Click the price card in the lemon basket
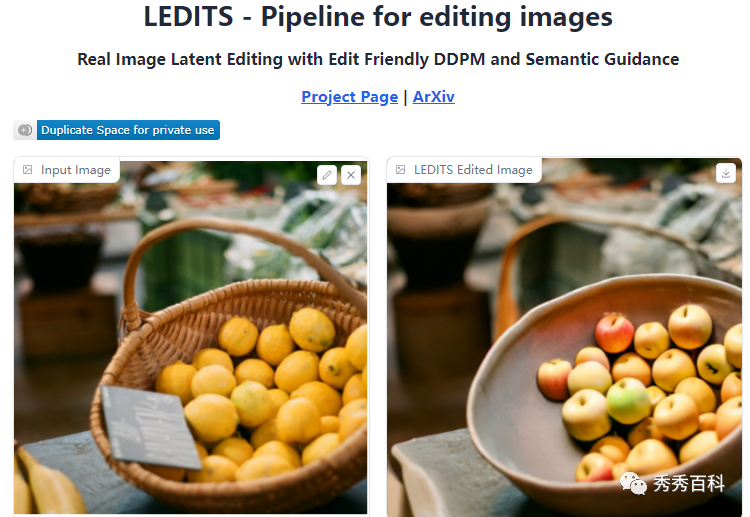Screen dimensions: 750x517 pos(151,427)
